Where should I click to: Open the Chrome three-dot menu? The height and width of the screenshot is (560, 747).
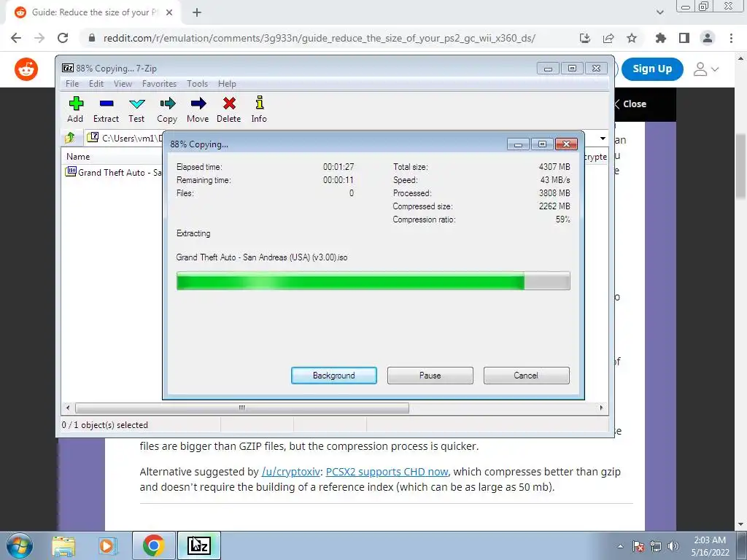(731, 38)
